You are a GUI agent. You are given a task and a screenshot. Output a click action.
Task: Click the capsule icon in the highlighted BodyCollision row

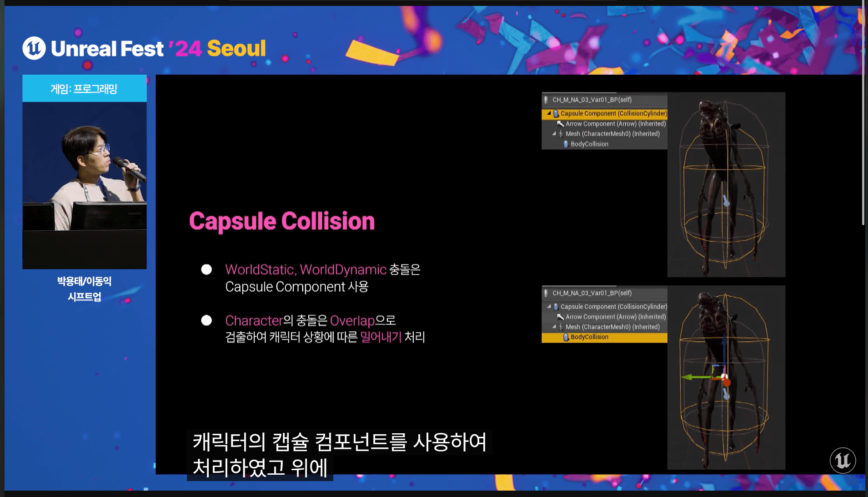tap(566, 337)
